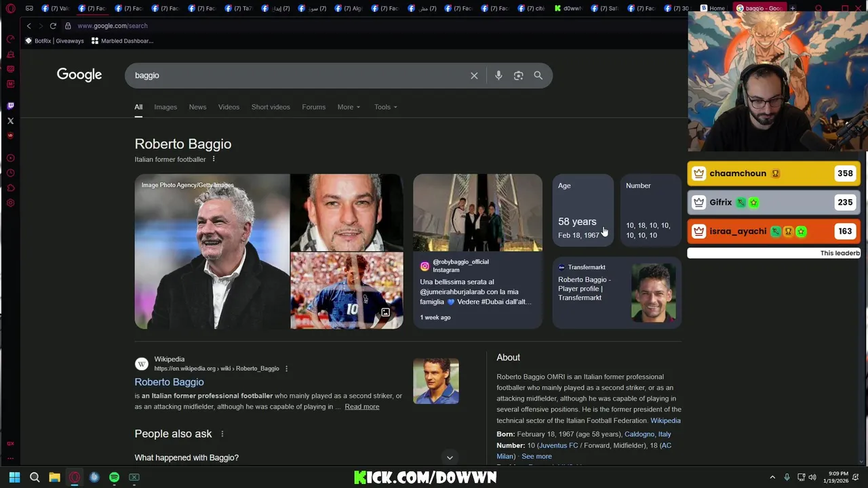
Task: Open File Explorer from taskbar
Action: pos(54,477)
